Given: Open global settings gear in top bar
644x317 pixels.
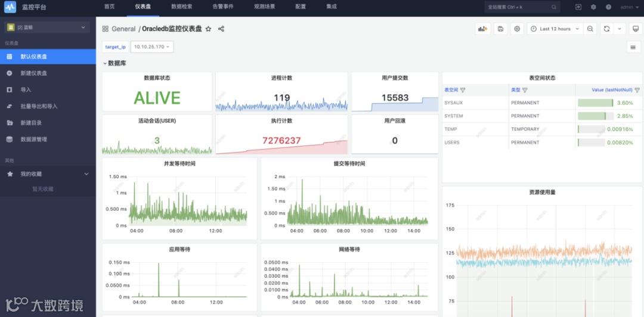Looking at the screenshot, I should [x=593, y=7].
